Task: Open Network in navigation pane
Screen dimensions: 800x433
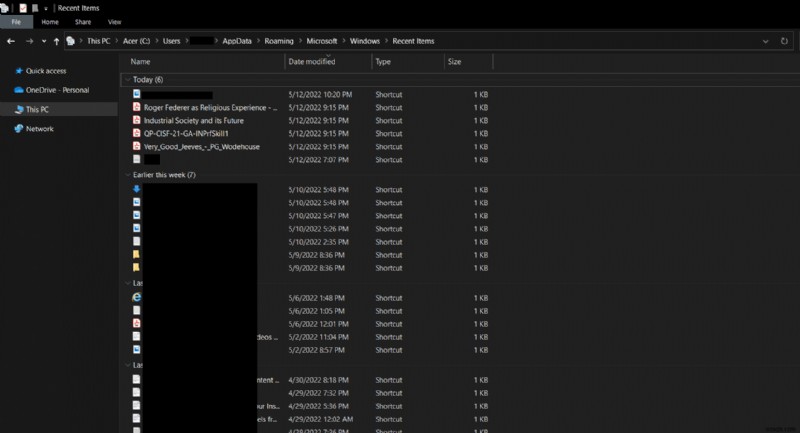Action: pyautogui.click(x=39, y=129)
